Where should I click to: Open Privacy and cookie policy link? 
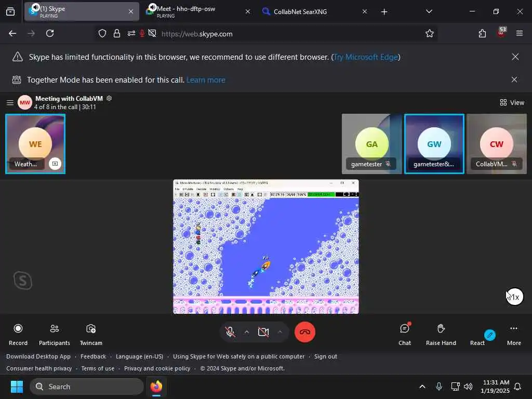point(157,368)
